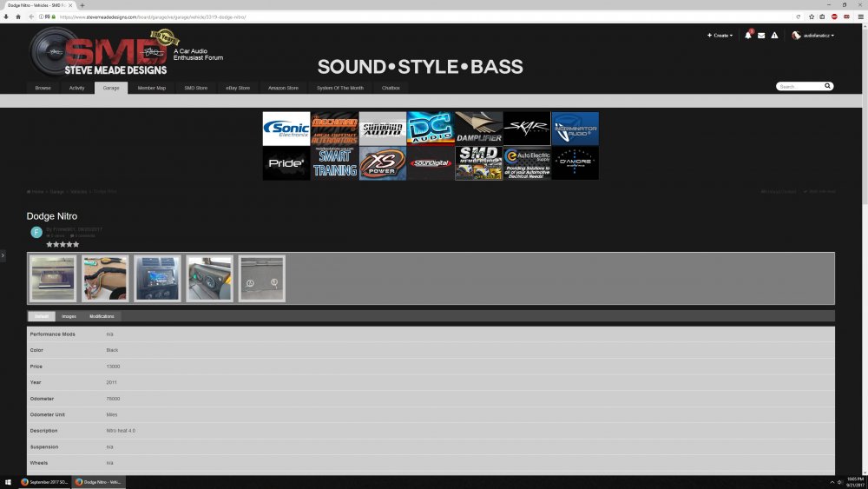Viewport: 868px width, 489px height.
Task: Click the taskbar clock
Action: click(855, 482)
